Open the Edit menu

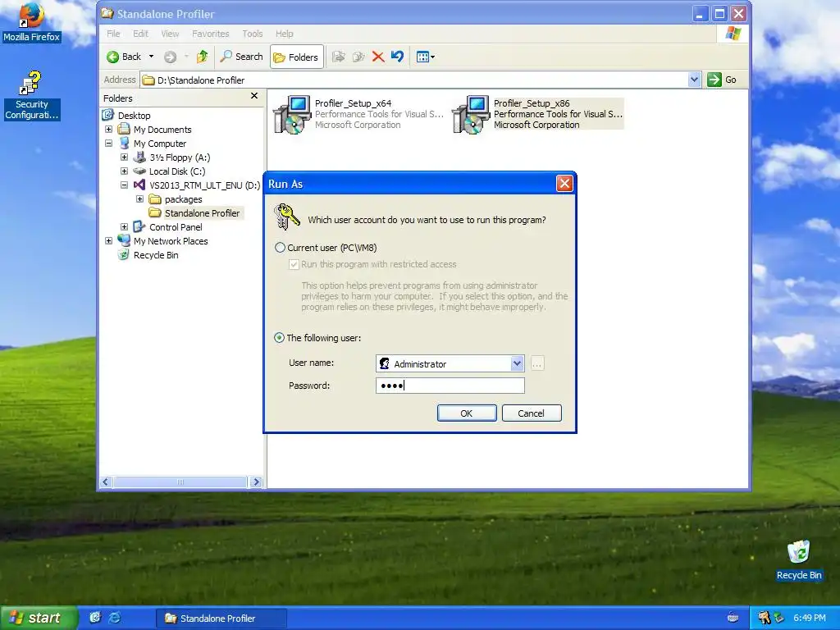[140, 34]
